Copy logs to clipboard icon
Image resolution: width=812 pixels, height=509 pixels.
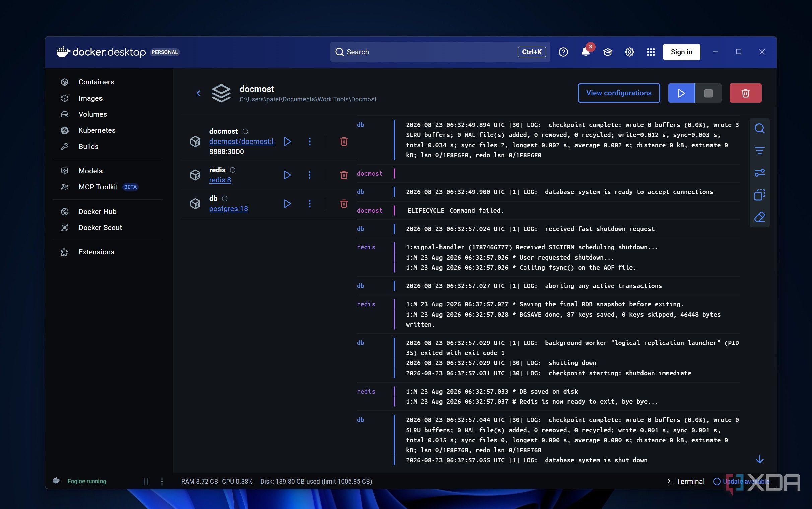pyautogui.click(x=759, y=195)
